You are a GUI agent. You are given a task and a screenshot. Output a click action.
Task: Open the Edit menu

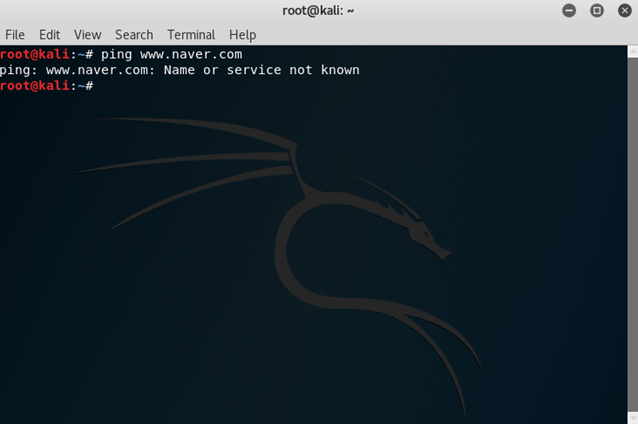pos(49,35)
